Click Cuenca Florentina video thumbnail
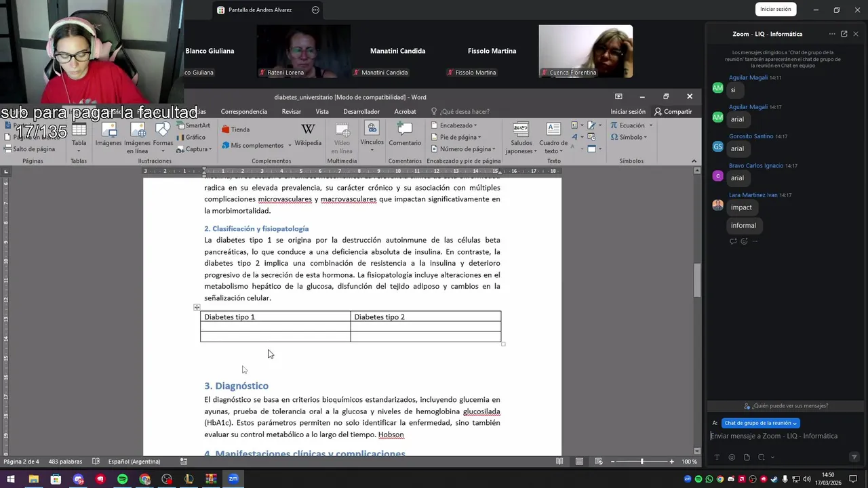This screenshot has height=488, width=868. point(586,52)
